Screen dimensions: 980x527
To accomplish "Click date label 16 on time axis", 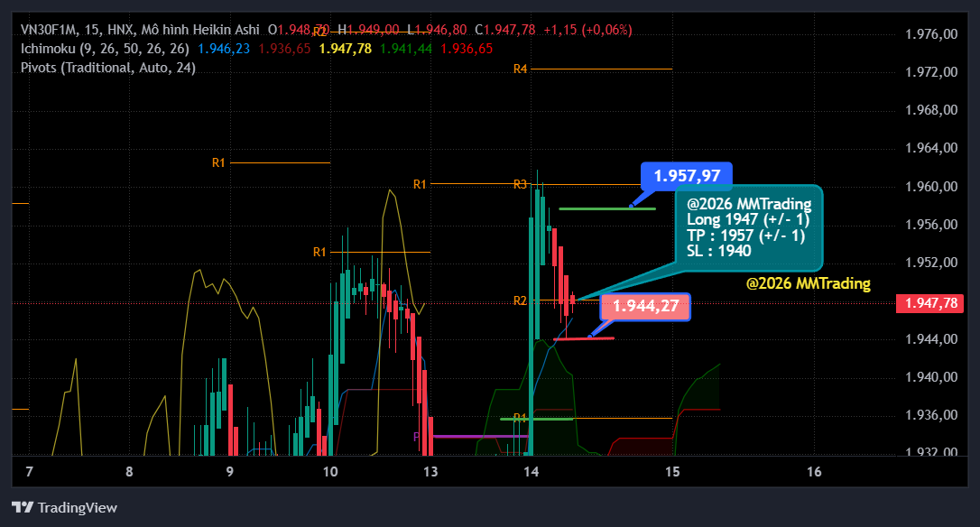I will [x=814, y=472].
